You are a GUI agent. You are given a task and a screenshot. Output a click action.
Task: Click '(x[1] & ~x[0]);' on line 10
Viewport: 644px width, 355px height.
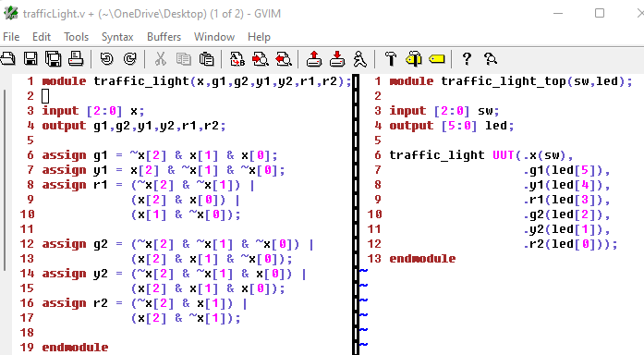point(186,214)
